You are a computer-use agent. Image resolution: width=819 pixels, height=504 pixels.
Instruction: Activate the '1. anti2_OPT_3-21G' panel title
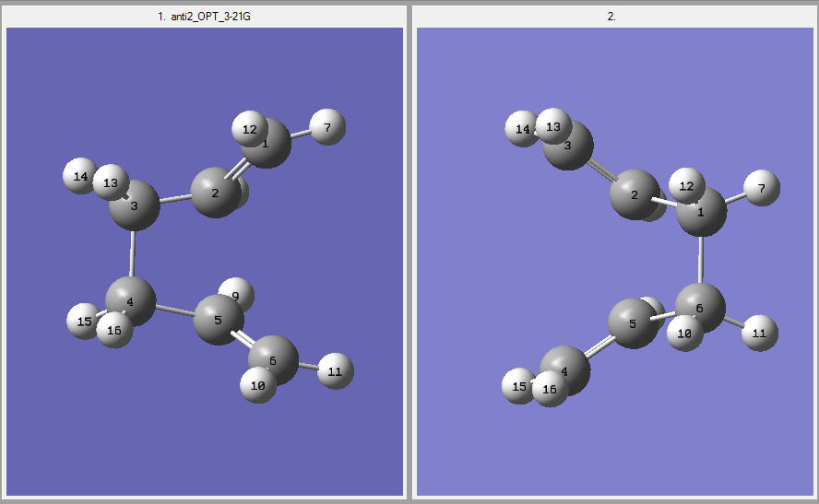coord(204,17)
